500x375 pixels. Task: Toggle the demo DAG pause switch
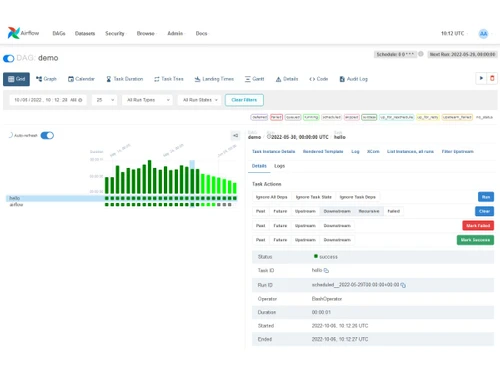tap(9, 58)
